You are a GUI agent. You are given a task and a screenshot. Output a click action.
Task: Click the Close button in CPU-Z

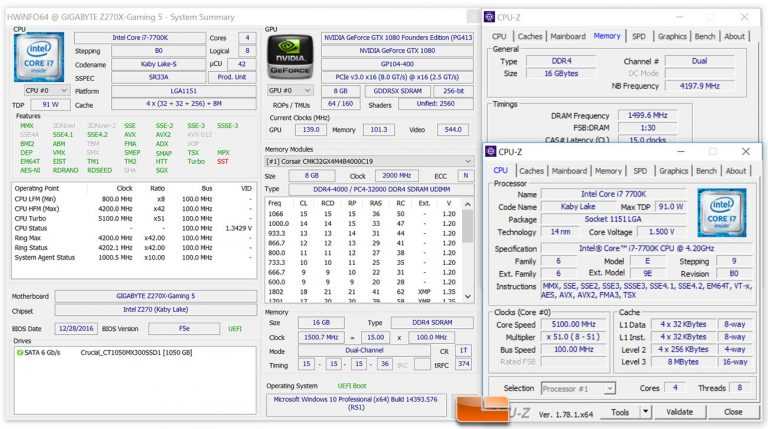pyautogui.click(x=733, y=412)
